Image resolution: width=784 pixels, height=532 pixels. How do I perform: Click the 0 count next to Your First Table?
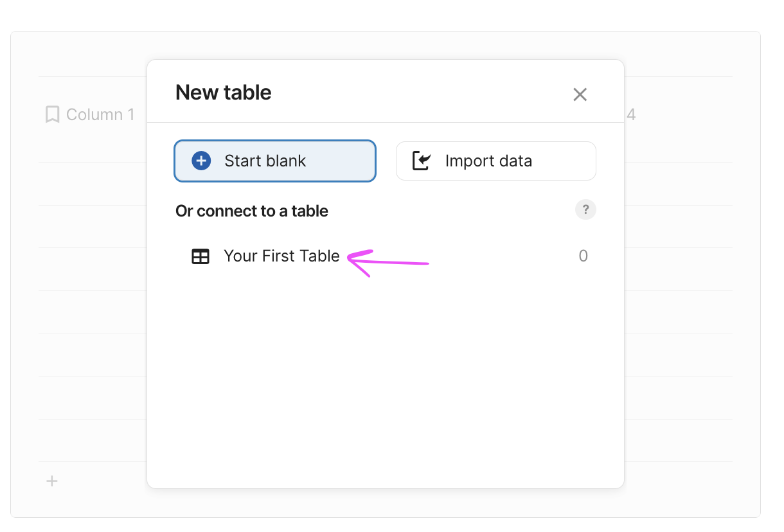coord(583,256)
